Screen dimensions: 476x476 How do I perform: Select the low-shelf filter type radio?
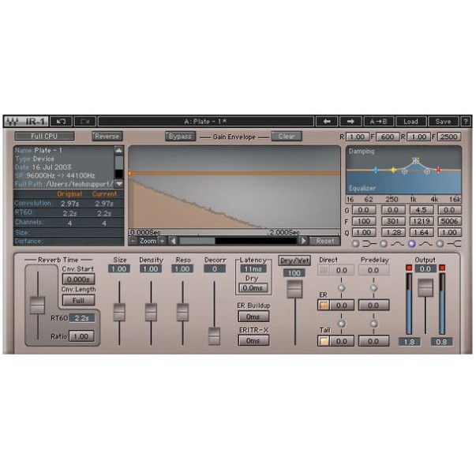pyautogui.click(x=356, y=243)
